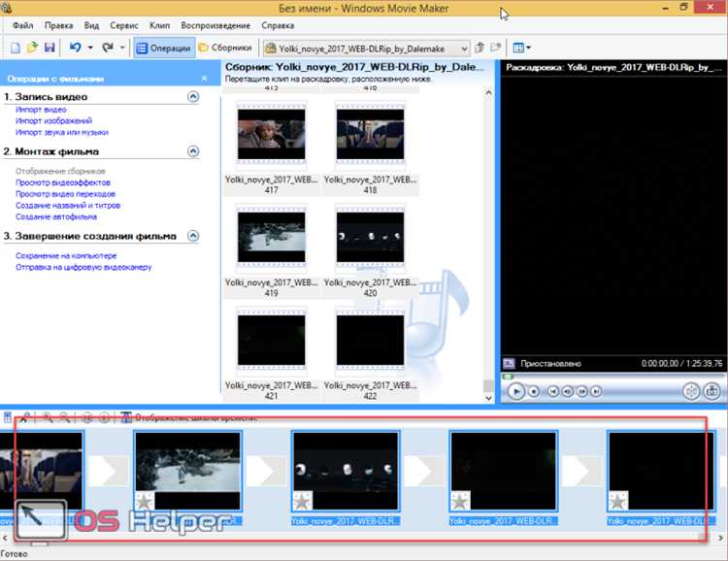Collapse the Запись видео section
The image size is (728, 561).
click(x=193, y=97)
